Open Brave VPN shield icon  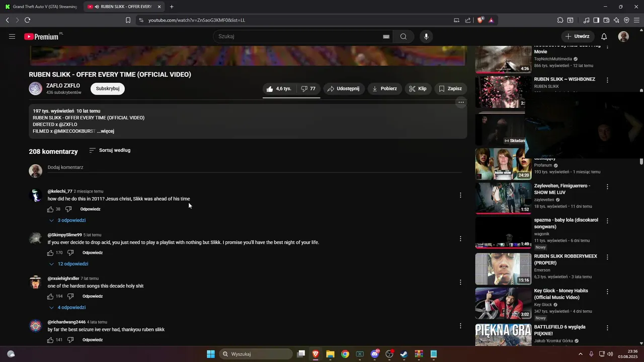[626, 20]
